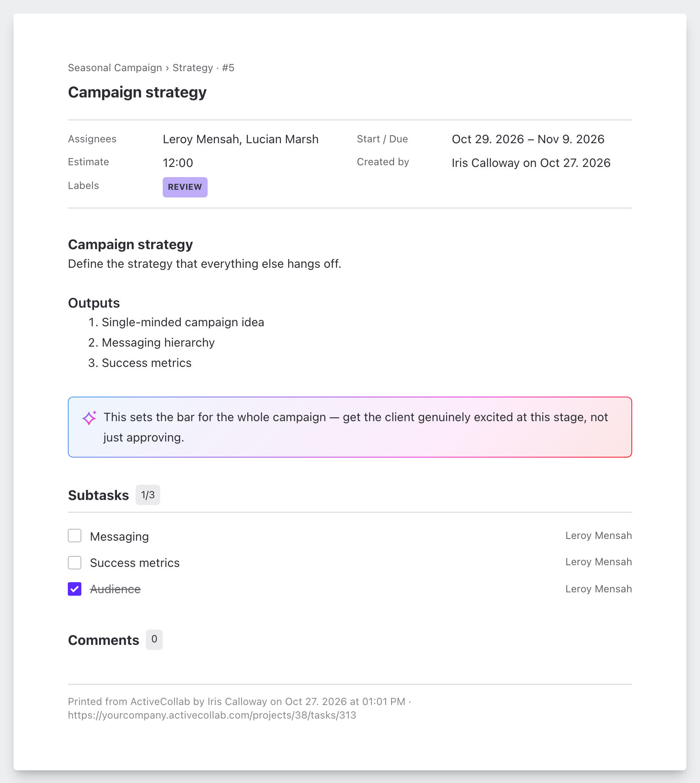
Task: Select 'Messaging hierarchy' output item
Action: click(158, 343)
